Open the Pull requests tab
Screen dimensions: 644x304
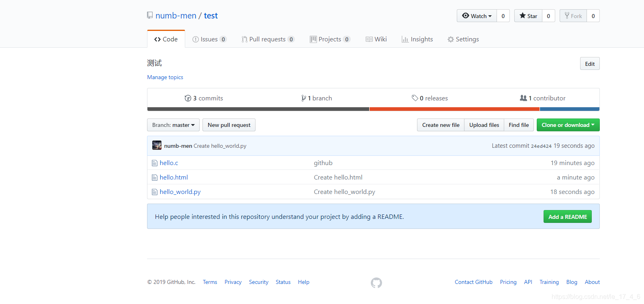point(268,39)
